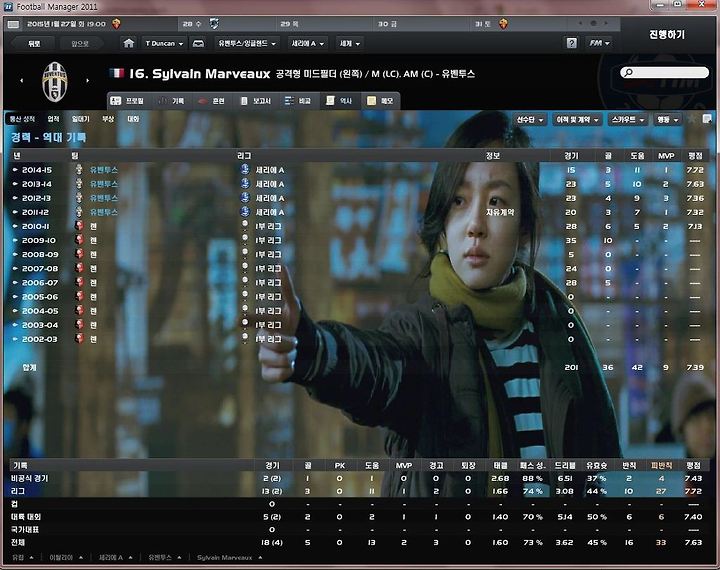Expand the 2011-12 season row
The height and width of the screenshot is (570, 720).
[x=15, y=212]
